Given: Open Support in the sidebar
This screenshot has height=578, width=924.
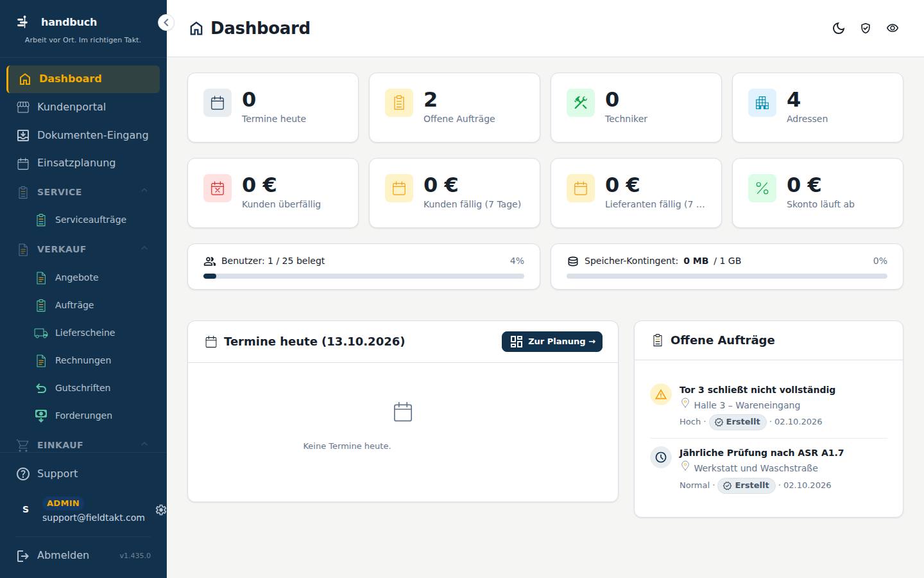Looking at the screenshot, I should [x=83, y=474].
